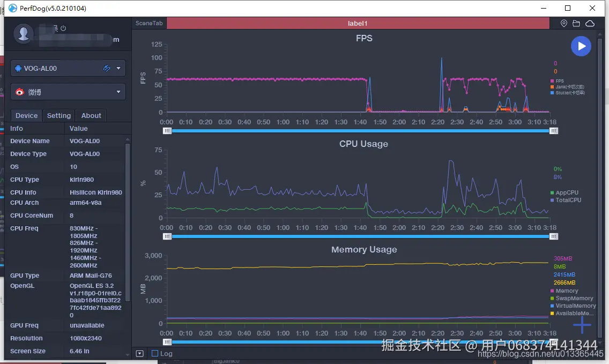Click the collapse panel icon beside Log

coord(140,353)
